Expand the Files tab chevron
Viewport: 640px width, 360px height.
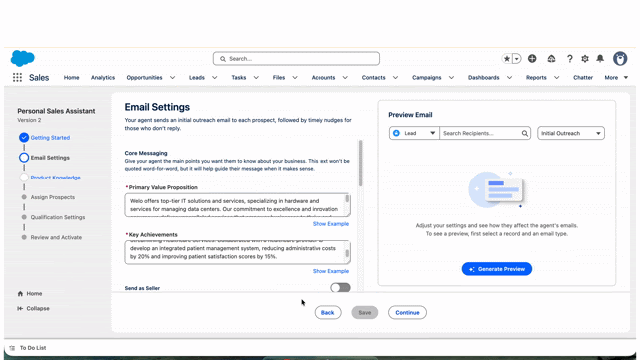pyautogui.click(x=295, y=78)
